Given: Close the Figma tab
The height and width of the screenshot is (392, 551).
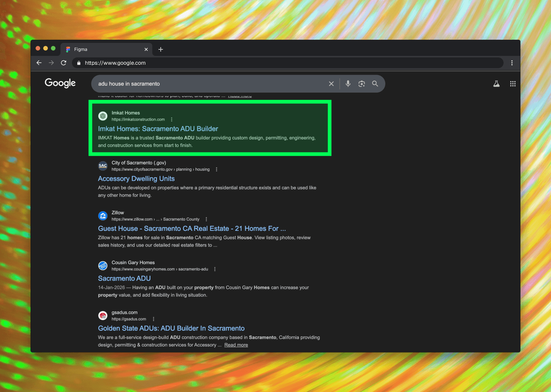Looking at the screenshot, I should click(x=146, y=49).
